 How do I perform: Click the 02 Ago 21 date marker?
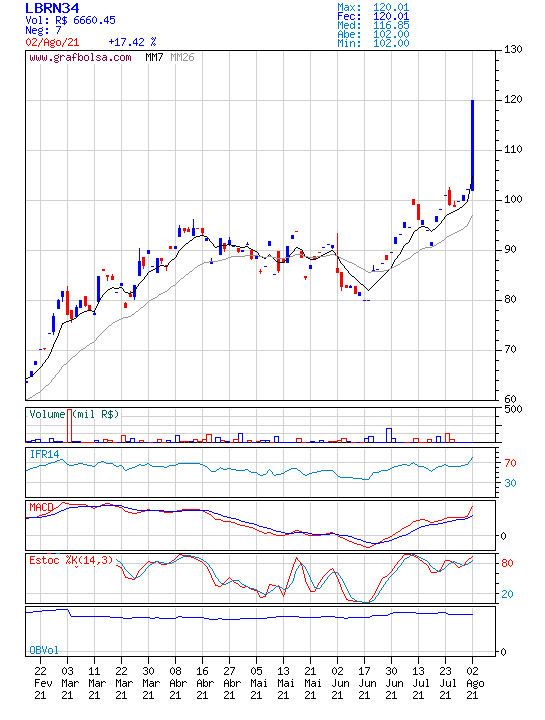[x=474, y=683]
